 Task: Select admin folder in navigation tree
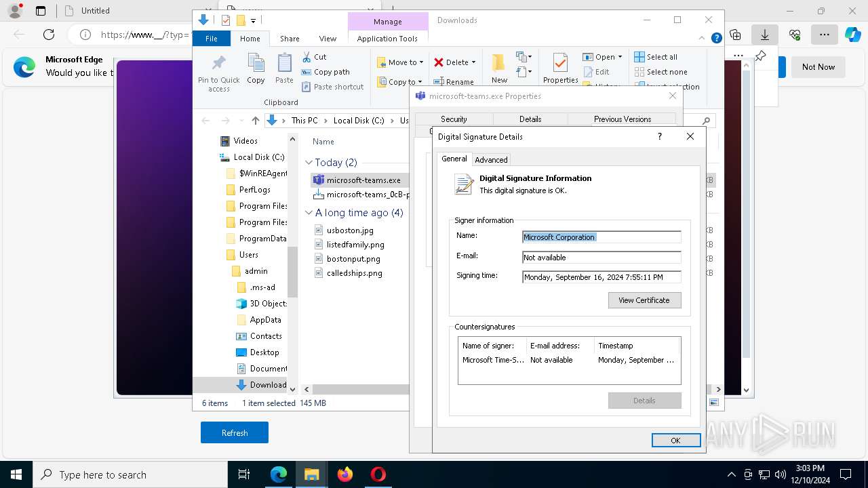pos(250,271)
